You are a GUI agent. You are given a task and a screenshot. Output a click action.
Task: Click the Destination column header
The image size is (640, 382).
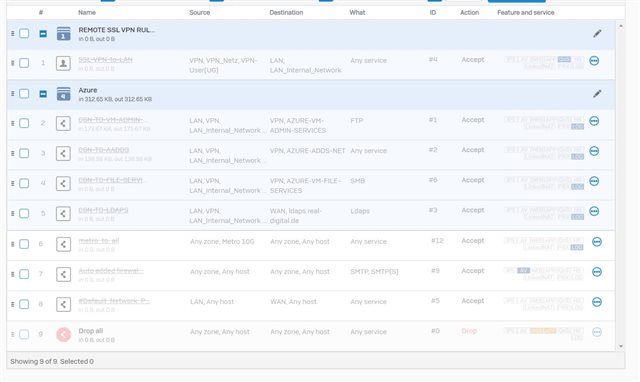[x=286, y=13]
